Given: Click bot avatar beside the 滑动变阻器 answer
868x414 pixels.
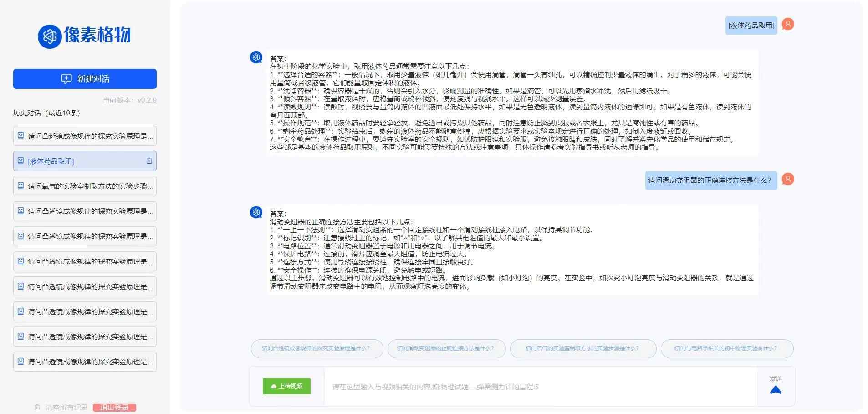Looking at the screenshot, I should [256, 212].
